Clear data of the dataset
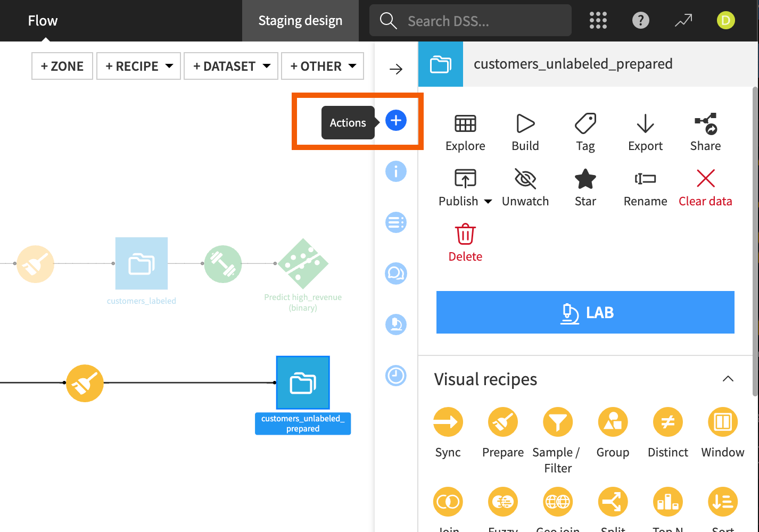The width and height of the screenshot is (759, 532). [705, 188]
